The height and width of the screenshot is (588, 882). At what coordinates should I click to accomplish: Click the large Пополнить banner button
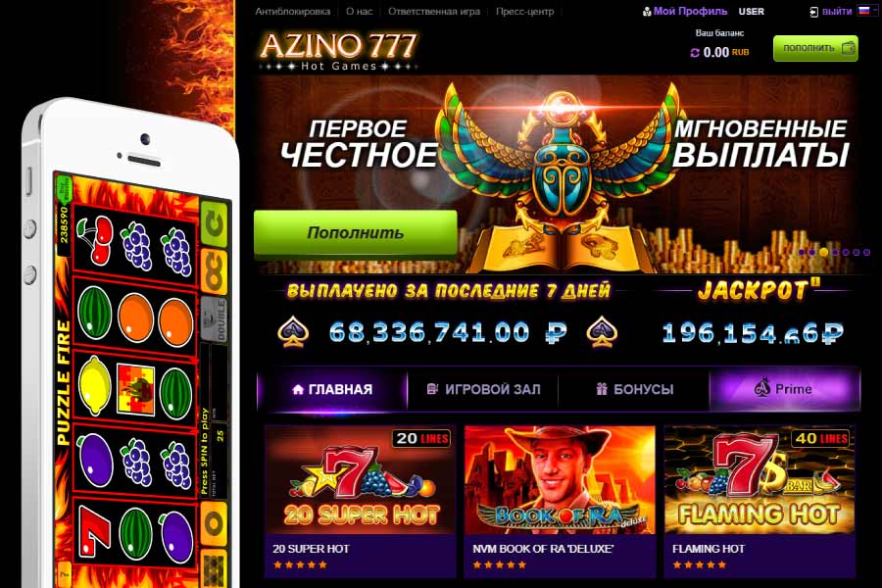(x=355, y=233)
